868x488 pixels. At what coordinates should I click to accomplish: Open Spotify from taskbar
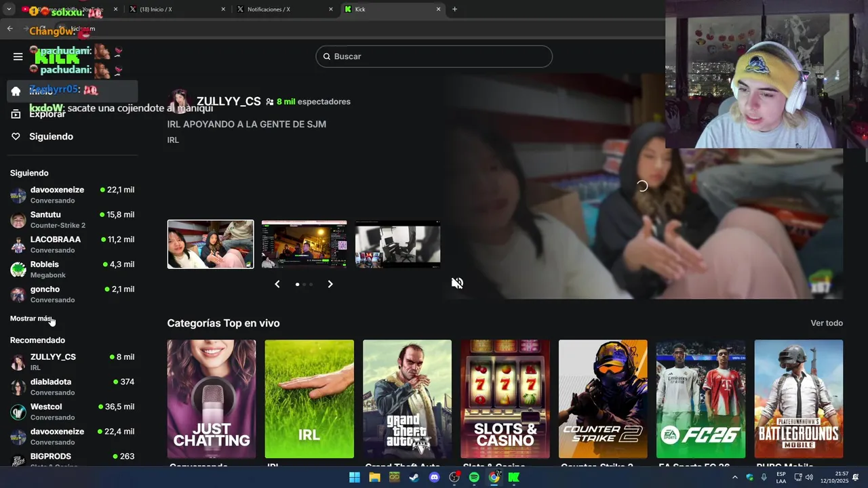click(x=474, y=477)
